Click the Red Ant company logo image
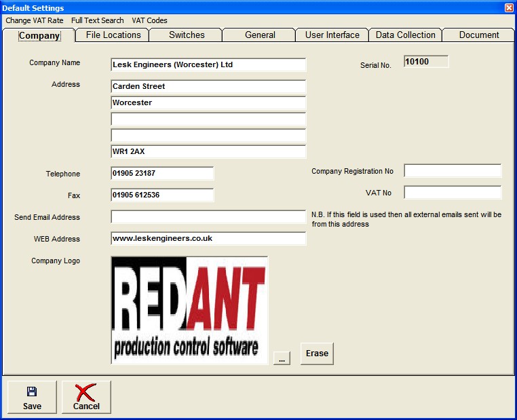Screen dimensions: 517x420 189,310
